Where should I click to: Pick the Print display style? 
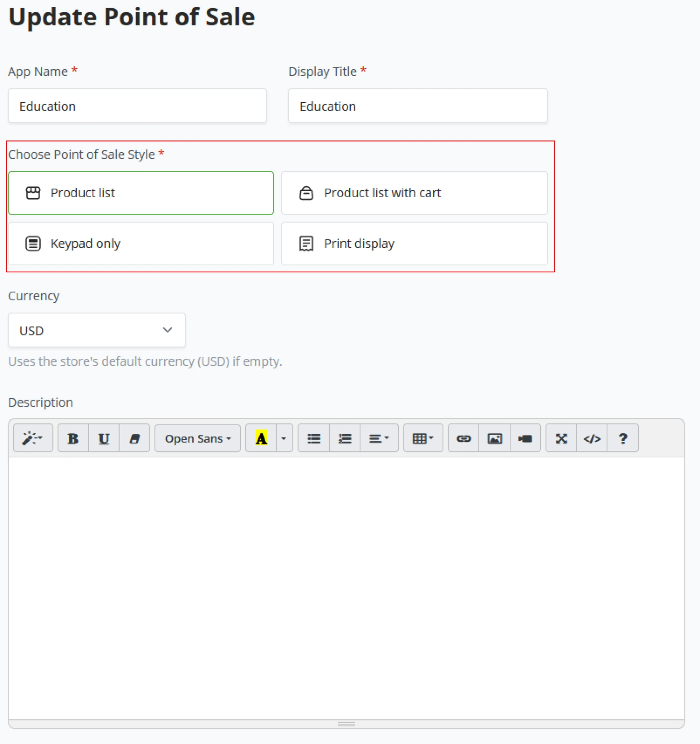click(x=414, y=244)
